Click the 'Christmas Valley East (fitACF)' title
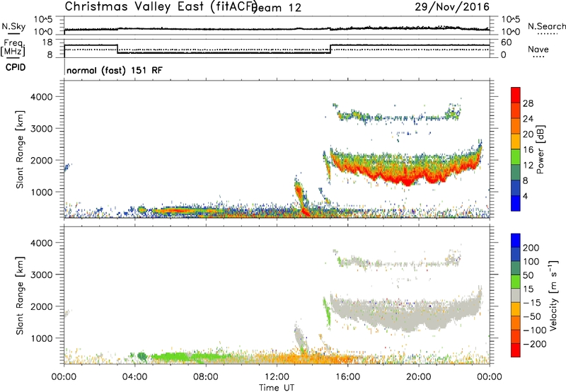 click(161, 6)
